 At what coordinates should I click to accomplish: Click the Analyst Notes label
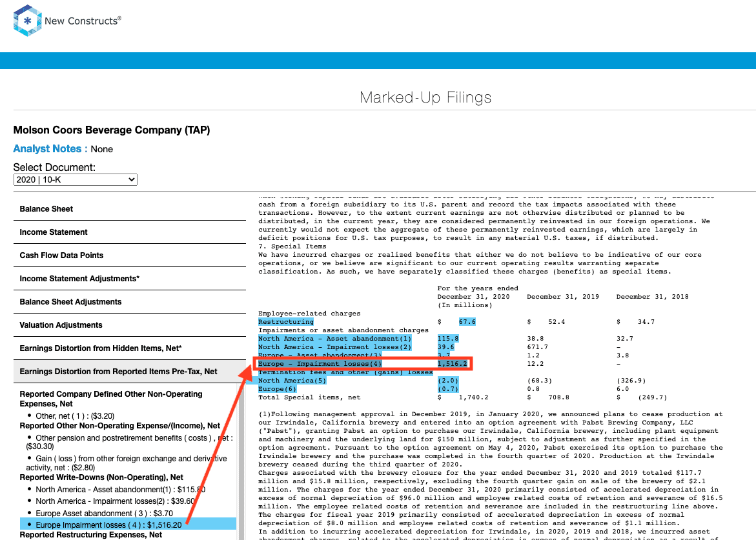(x=50, y=149)
